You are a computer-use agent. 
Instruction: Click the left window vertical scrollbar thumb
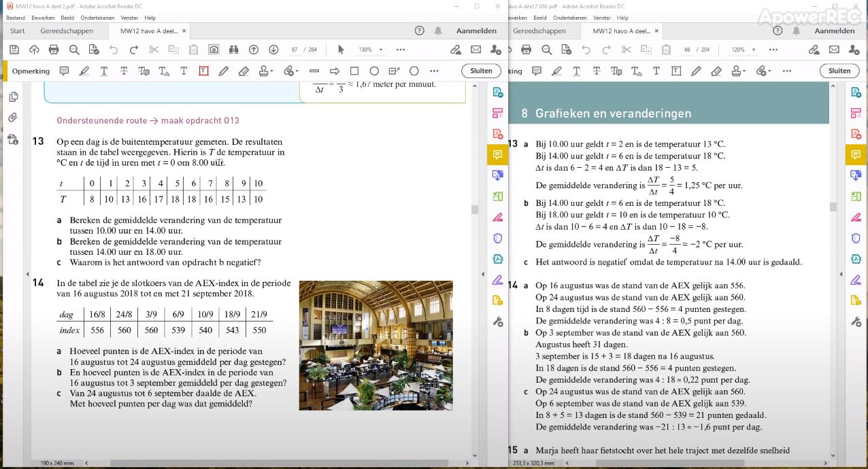[475, 209]
